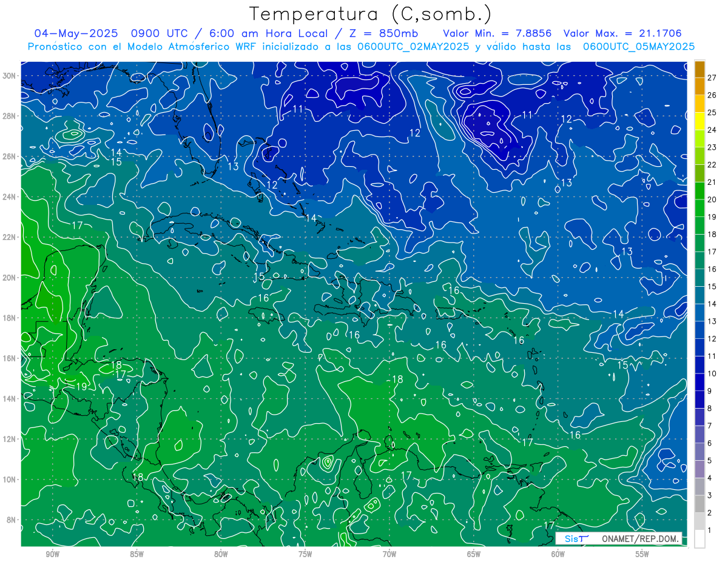
Task: Click the "28N" latitude axis label
Action: 9,116
